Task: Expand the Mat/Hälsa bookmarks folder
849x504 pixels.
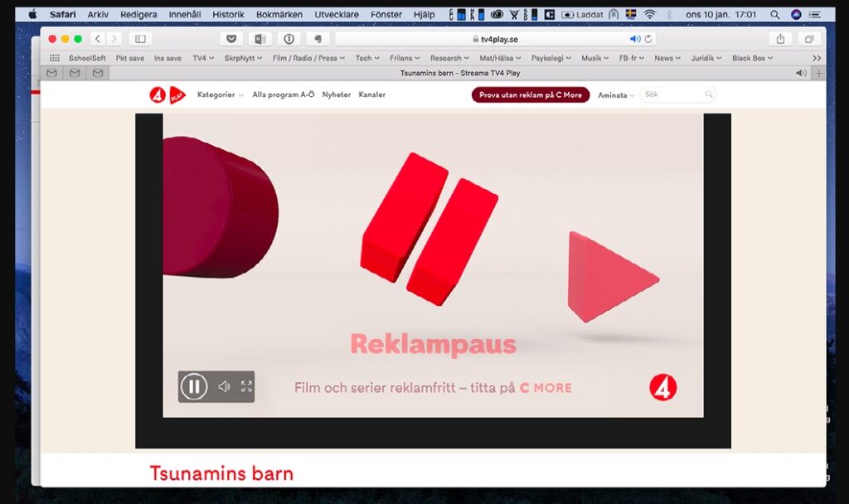Action: coord(500,58)
